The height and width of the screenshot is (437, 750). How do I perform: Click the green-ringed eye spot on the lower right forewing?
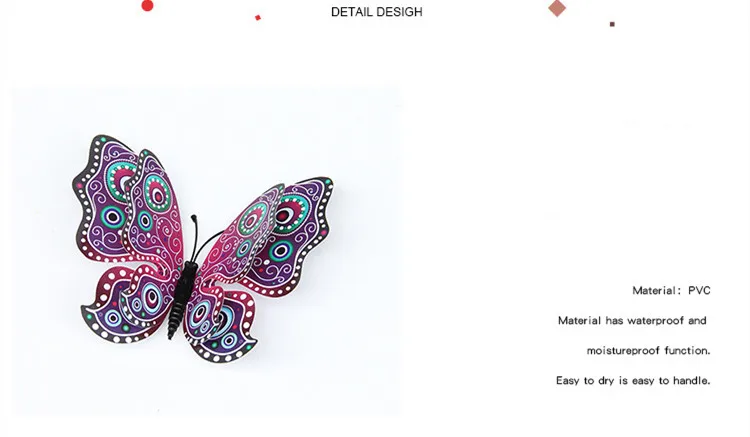click(x=281, y=251)
